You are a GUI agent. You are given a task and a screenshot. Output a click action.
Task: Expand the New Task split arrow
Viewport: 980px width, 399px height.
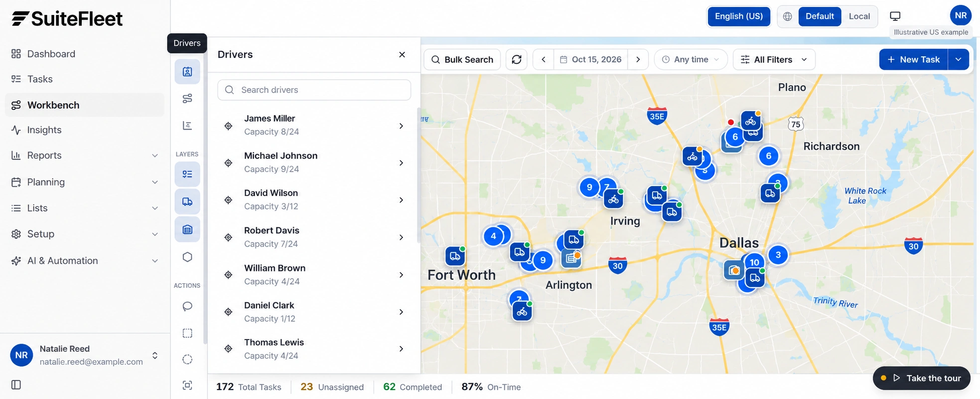pyautogui.click(x=959, y=59)
